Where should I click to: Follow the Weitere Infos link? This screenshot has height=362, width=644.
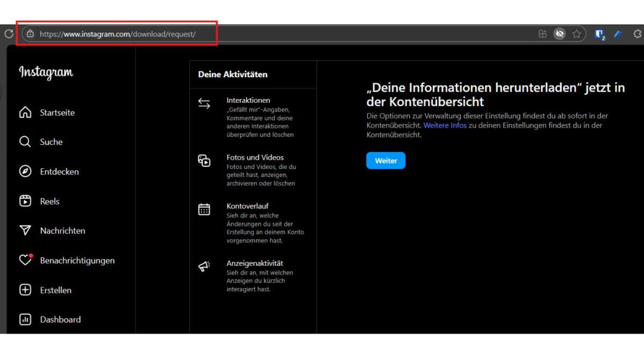pos(445,125)
